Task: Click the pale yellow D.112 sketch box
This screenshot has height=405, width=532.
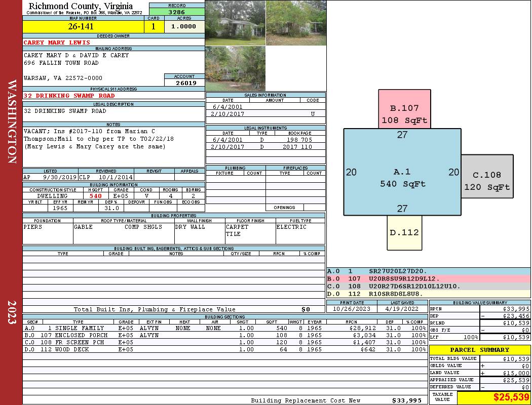Action: coord(404,232)
